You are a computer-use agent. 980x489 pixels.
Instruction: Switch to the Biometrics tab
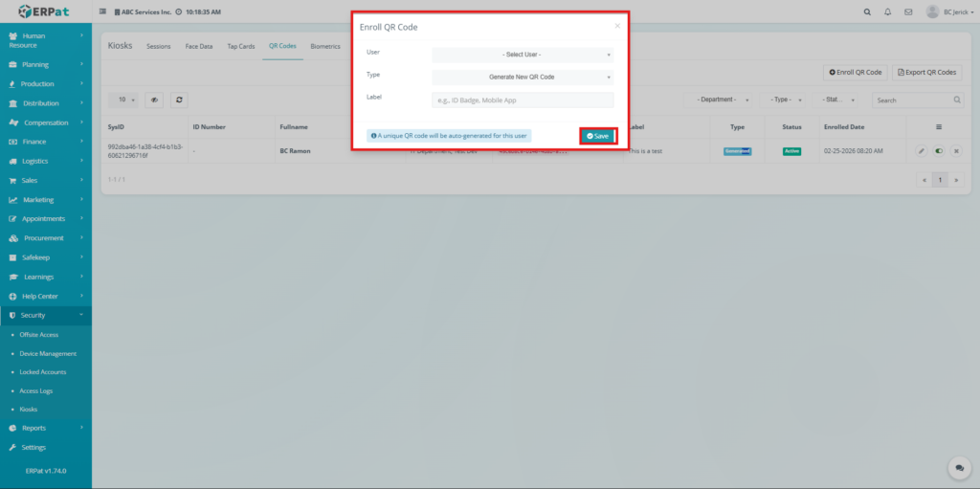(325, 46)
